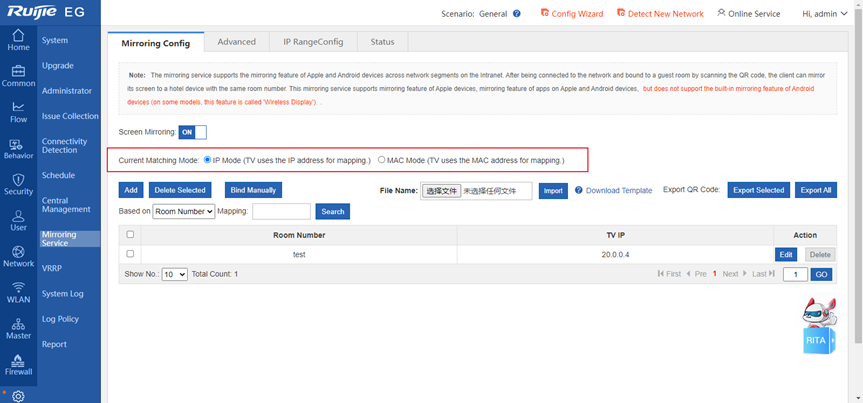Open the Firewall icon
Viewport: 863px width, 403px height.
[x=18, y=363]
